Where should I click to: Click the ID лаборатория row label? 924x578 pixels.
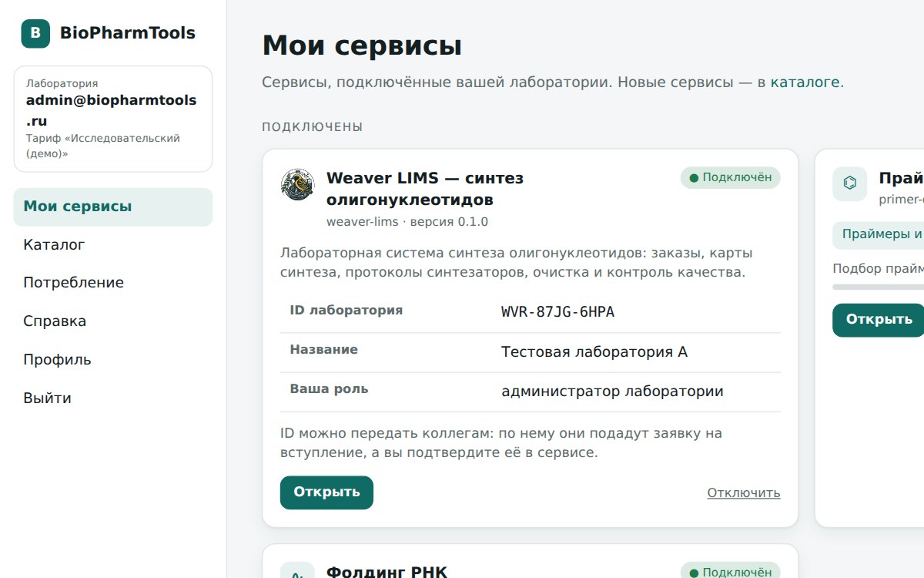346,311
